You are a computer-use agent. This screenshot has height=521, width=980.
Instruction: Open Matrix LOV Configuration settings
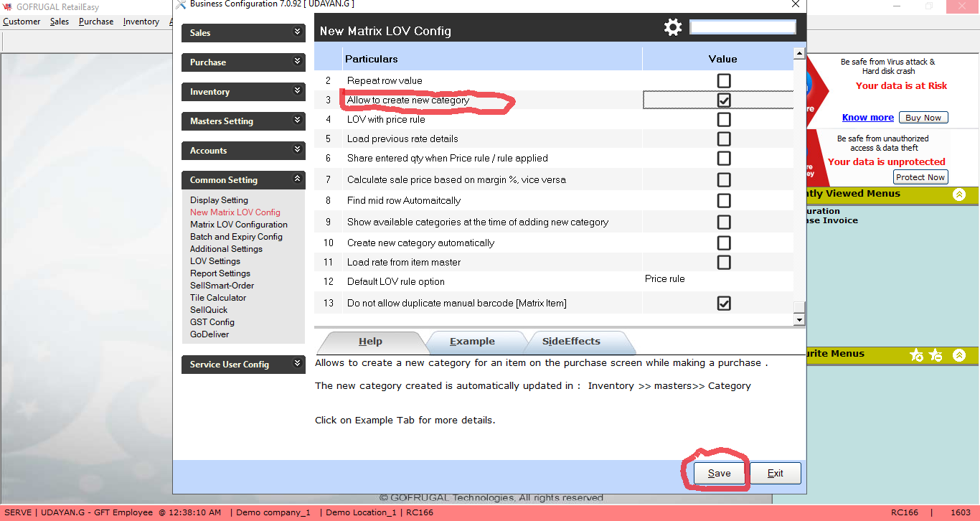pos(239,225)
